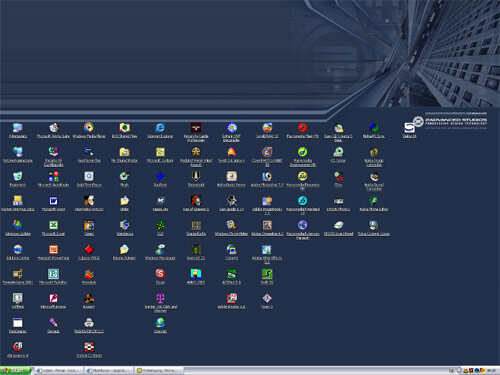Open the Papierkorb recycle bin

pyautogui.click(x=18, y=177)
